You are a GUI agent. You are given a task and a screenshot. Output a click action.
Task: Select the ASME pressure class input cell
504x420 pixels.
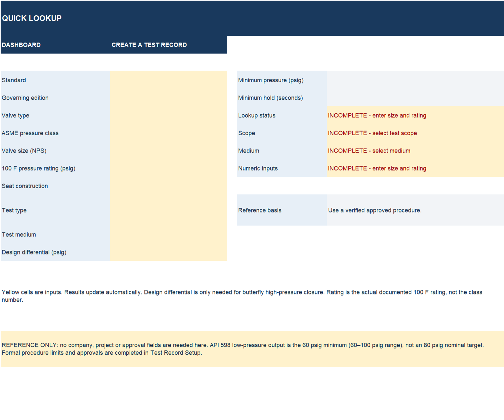169,133
